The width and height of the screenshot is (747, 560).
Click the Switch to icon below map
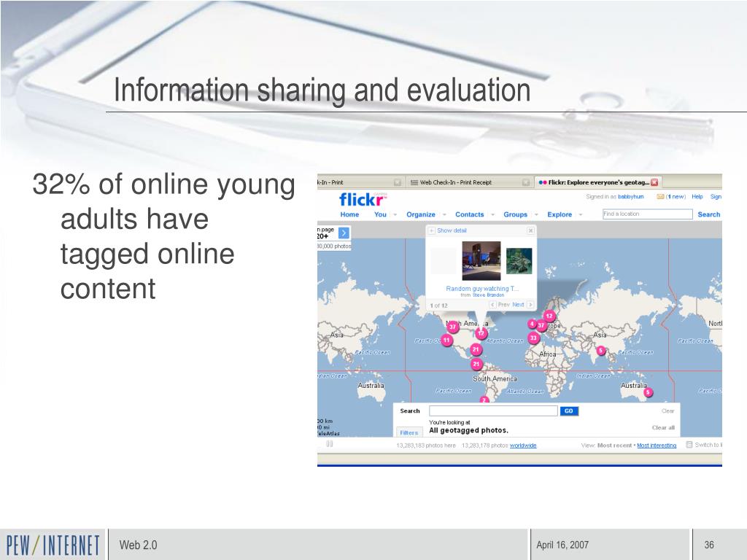(x=689, y=445)
